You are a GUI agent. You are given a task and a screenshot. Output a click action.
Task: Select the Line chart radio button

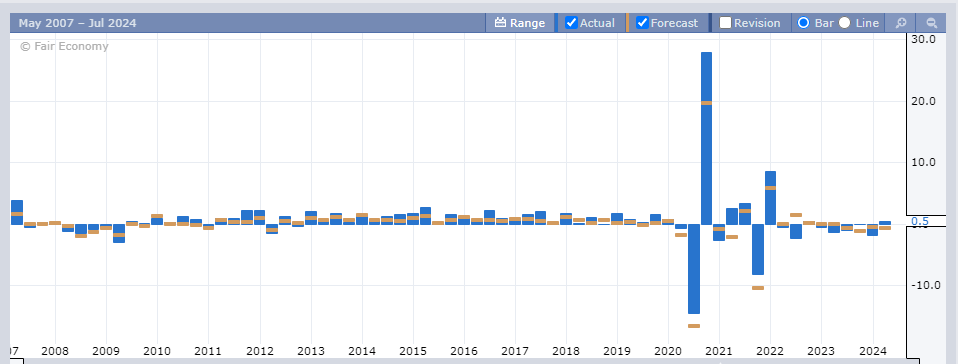coord(844,23)
